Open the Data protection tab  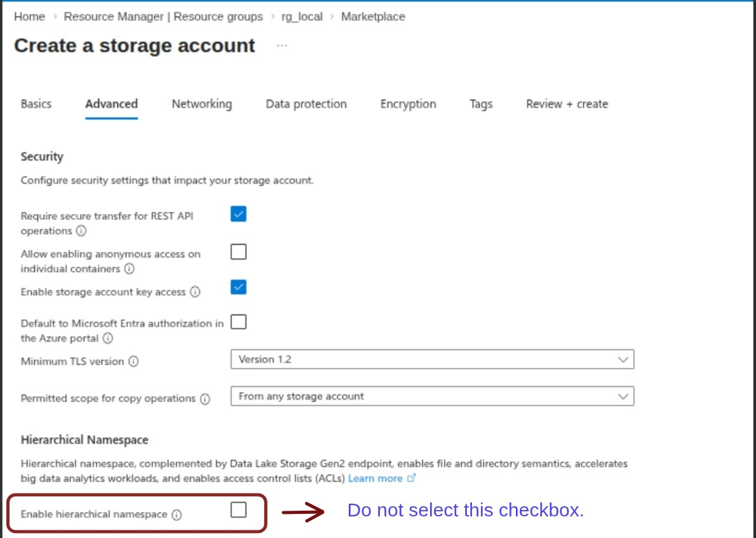306,104
